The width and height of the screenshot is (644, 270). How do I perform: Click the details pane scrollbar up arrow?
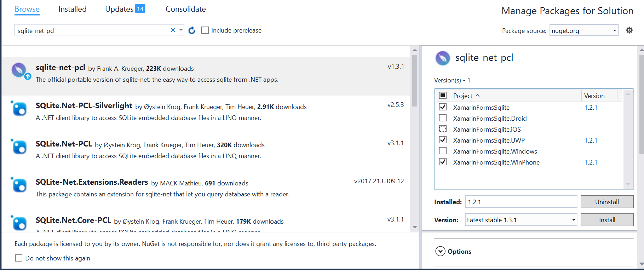641,50
